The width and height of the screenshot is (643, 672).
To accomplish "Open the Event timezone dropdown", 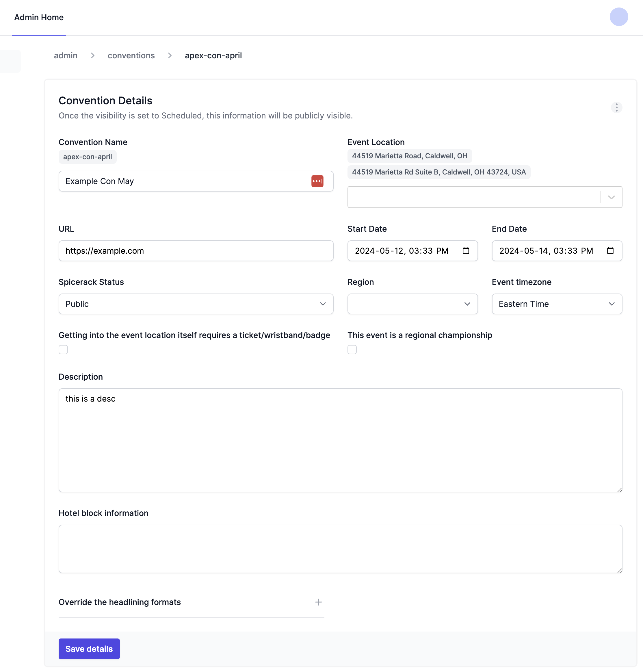I will pyautogui.click(x=557, y=304).
